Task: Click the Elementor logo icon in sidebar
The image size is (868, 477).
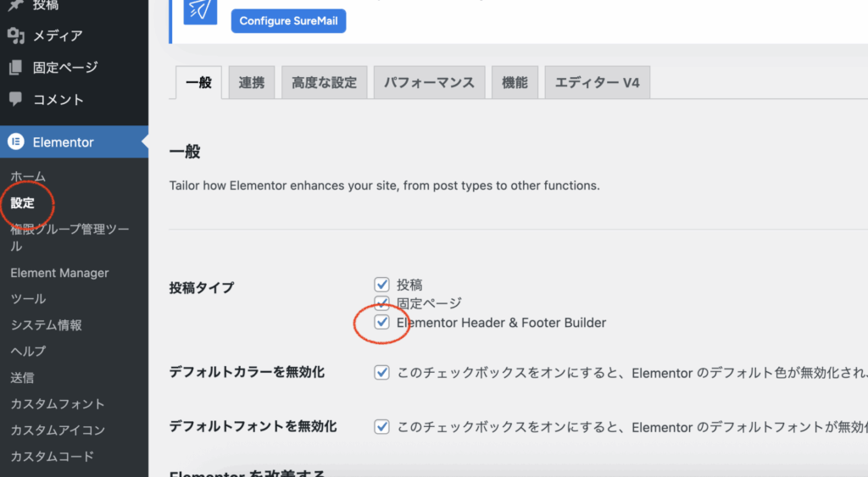Action: 16,141
